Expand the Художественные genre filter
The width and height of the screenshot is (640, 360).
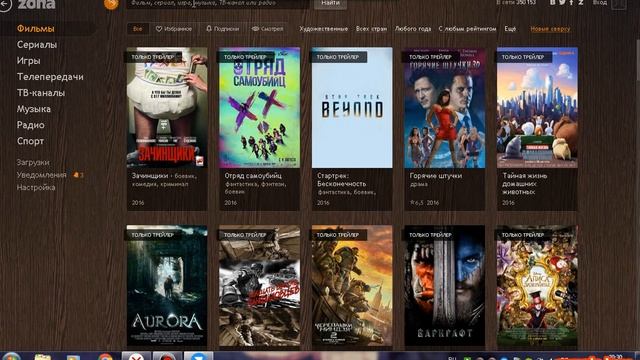coord(324,29)
